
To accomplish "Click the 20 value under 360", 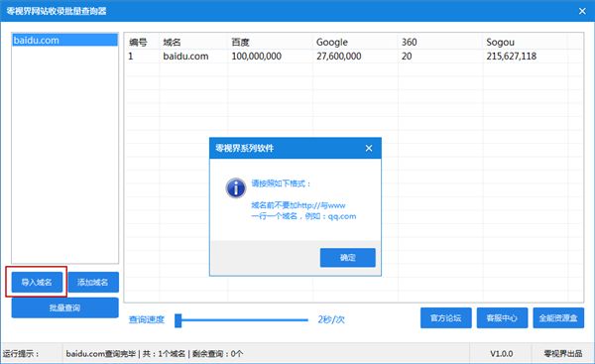I will pyautogui.click(x=407, y=57).
